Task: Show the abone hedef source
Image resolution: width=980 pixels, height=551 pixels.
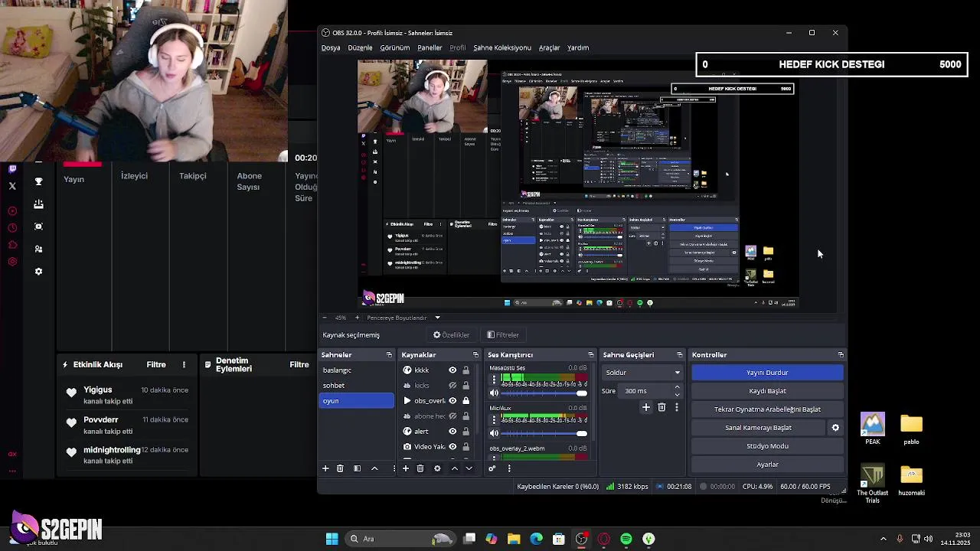Action: (x=452, y=416)
